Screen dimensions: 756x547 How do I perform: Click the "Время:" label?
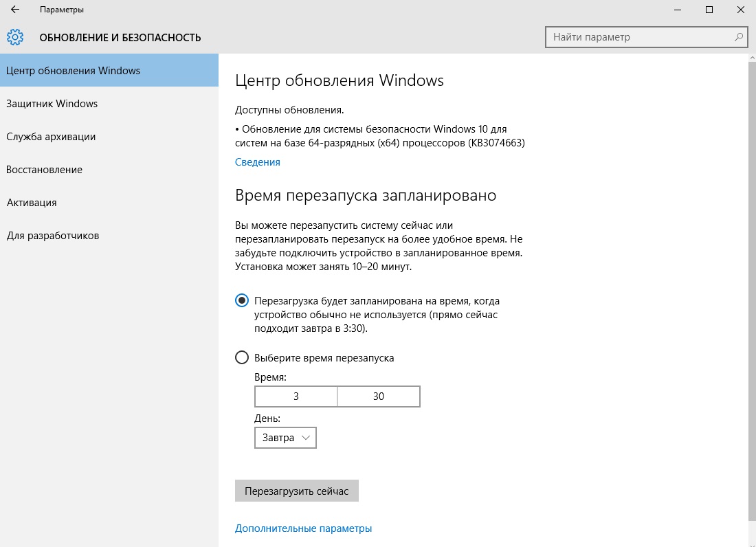coord(270,377)
